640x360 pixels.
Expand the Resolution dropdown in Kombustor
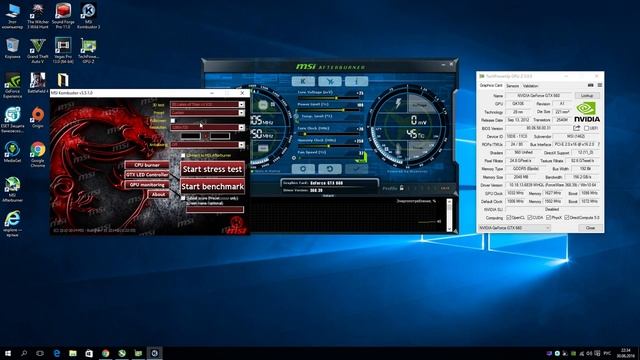pyautogui.click(x=242, y=127)
